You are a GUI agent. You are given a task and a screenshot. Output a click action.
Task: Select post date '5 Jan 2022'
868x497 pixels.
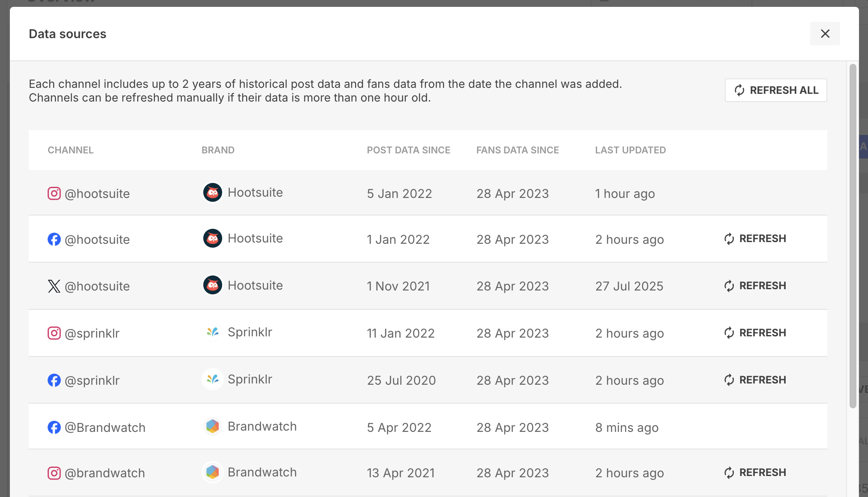pyautogui.click(x=399, y=194)
